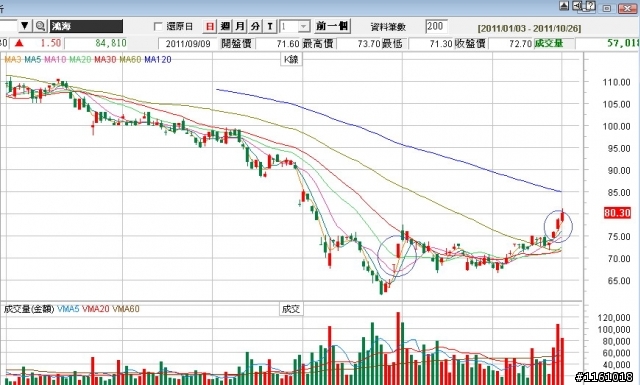
Task: Click the 120,000 volume axis label
Action: coord(614,318)
